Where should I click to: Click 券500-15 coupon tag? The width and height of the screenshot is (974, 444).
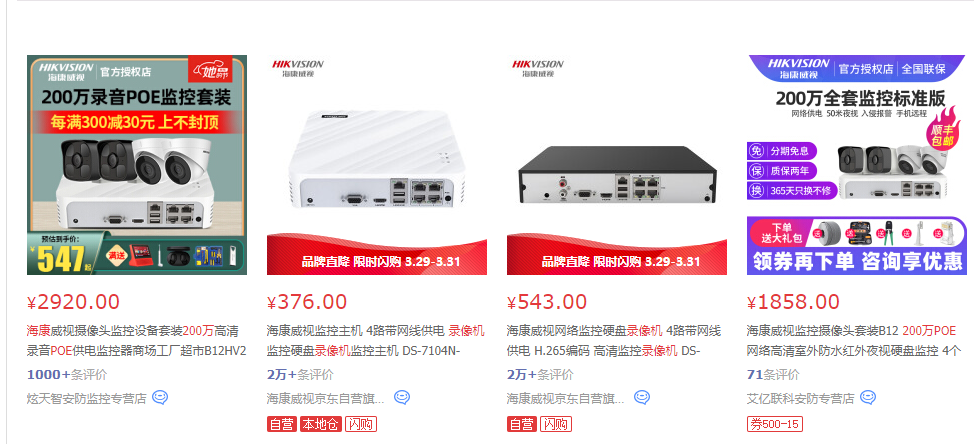775,425
